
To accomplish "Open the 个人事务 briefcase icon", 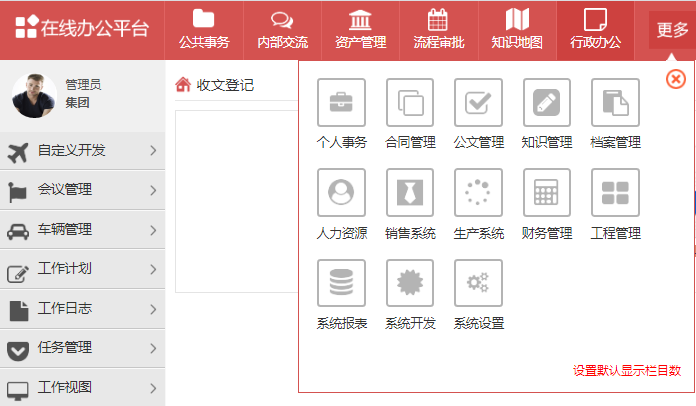I will click(341, 102).
